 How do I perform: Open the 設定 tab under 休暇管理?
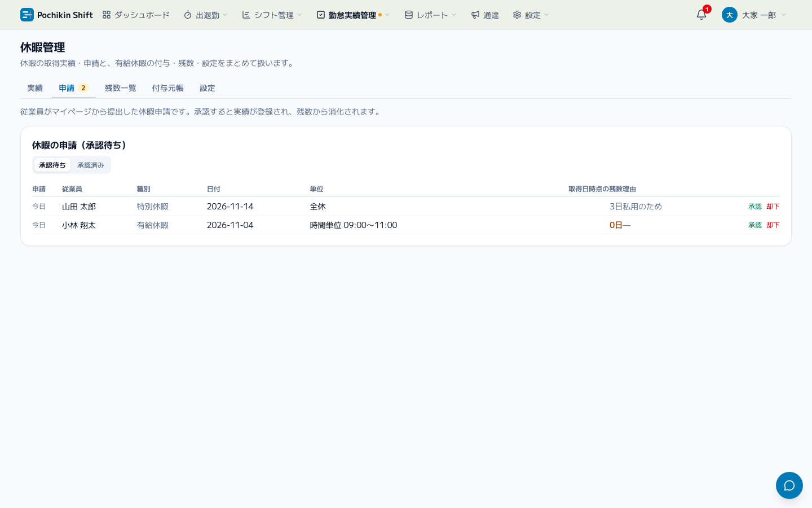click(x=208, y=88)
